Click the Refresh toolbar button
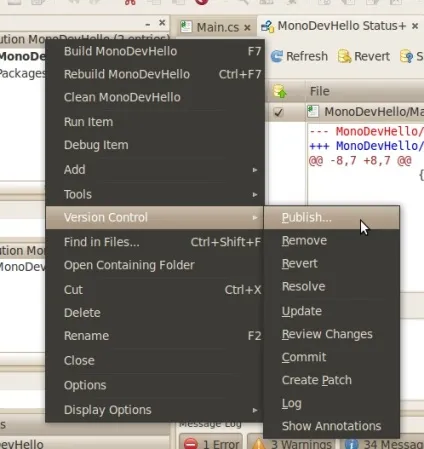 coord(299,56)
